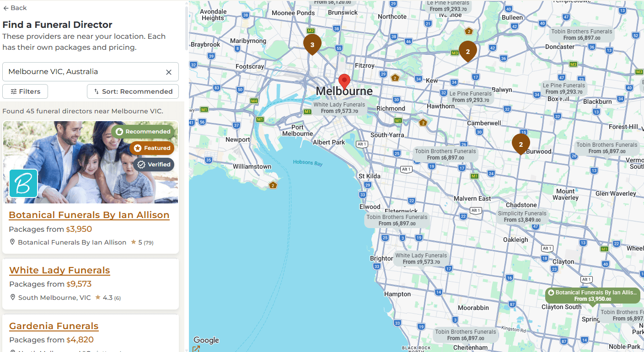Expand the large cluster marker 2 north of Kew
This screenshot has height=352, width=644.
468,52
